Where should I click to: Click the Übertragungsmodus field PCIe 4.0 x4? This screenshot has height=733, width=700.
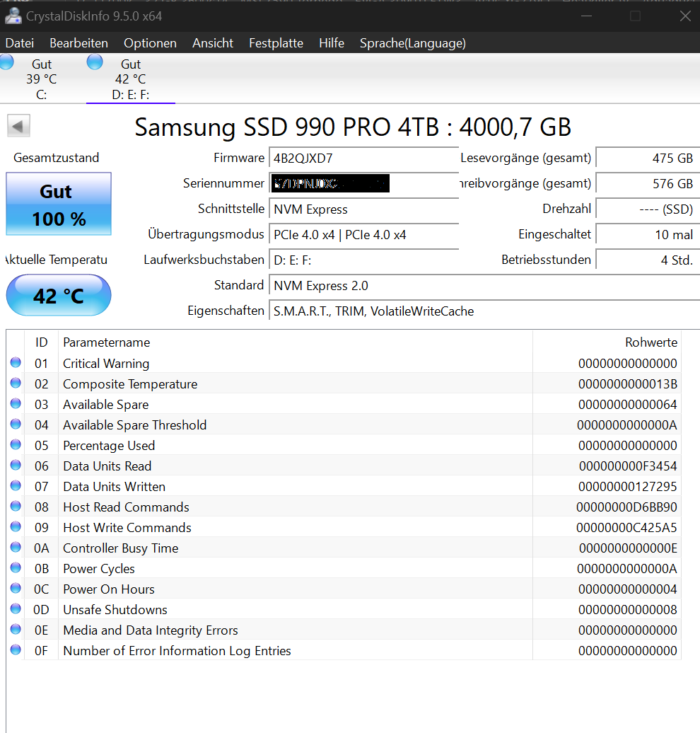coord(363,234)
